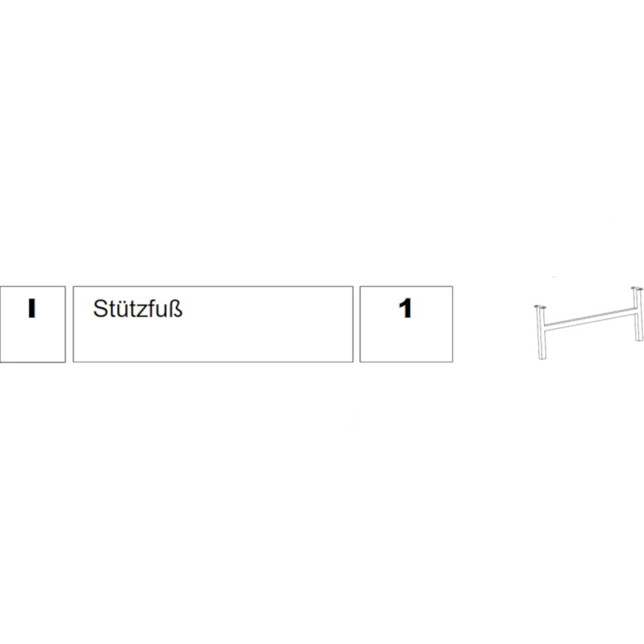
Task: Click empty space right of "Stützfuß" text
Action: [x=268, y=309]
